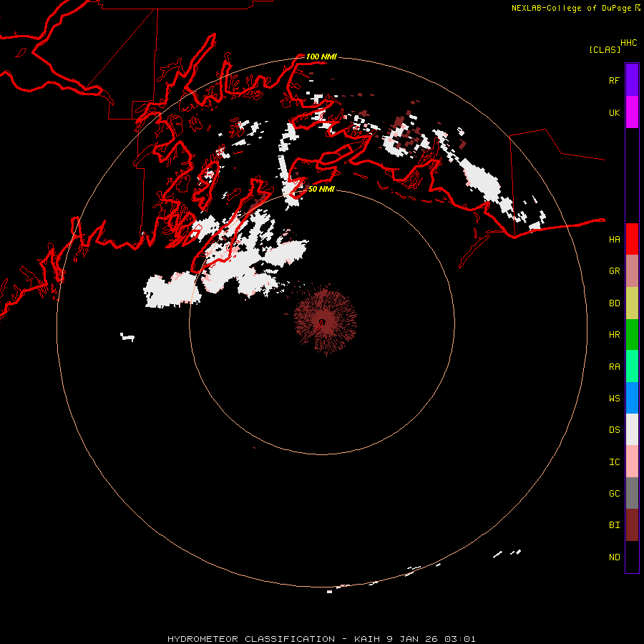This screenshot has height=644, width=644.
Task: Click the WS legend label
Action: [614, 399]
